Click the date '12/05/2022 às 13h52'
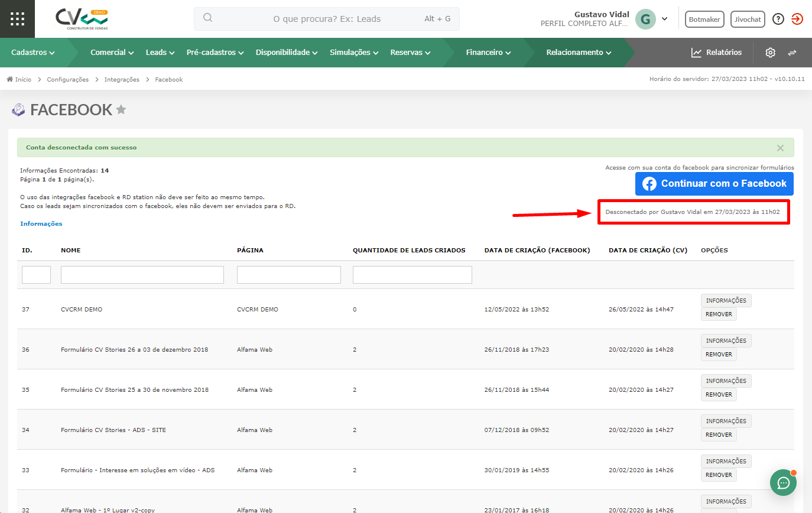The width and height of the screenshot is (812, 513). pyautogui.click(x=517, y=309)
